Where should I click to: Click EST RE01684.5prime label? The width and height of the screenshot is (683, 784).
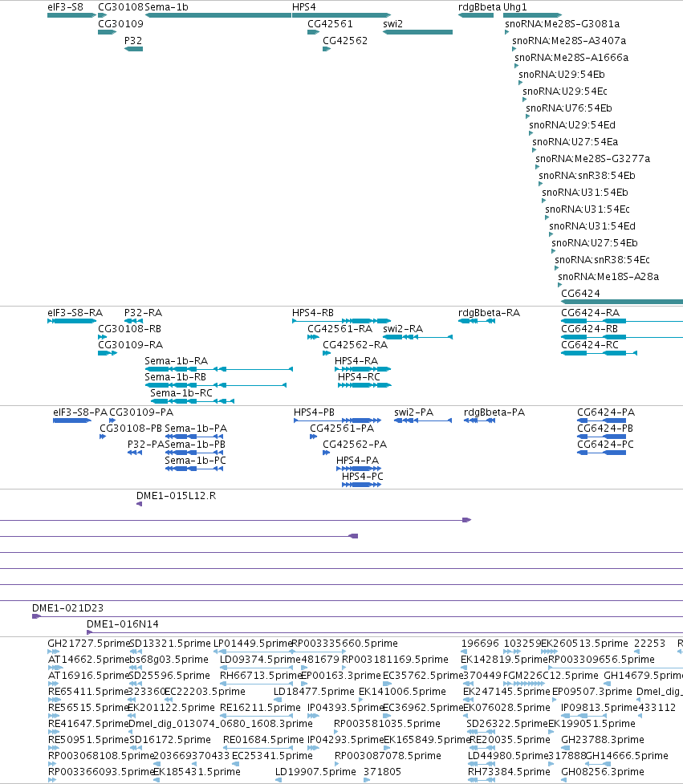tap(263, 740)
